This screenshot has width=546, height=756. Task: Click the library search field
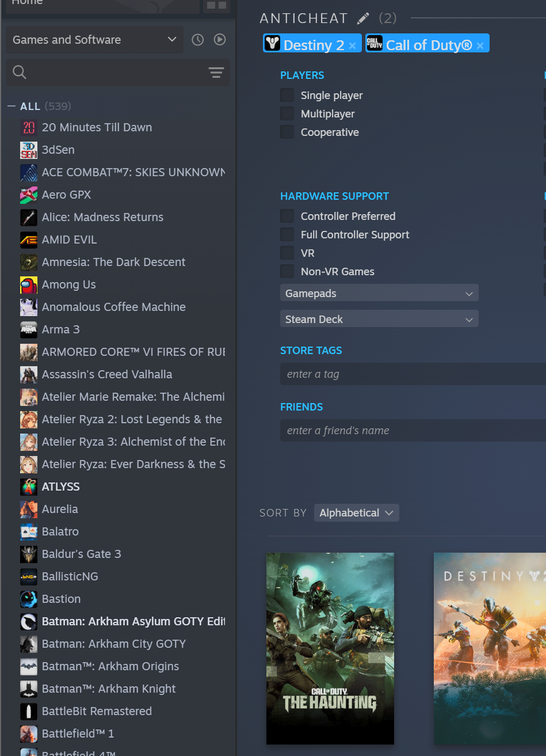pyautogui.click(x=118, y=73)
